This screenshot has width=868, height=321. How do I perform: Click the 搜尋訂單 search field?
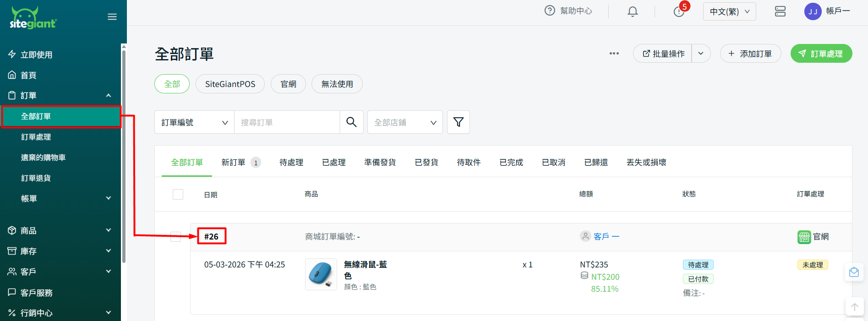[x=287, y=122]
